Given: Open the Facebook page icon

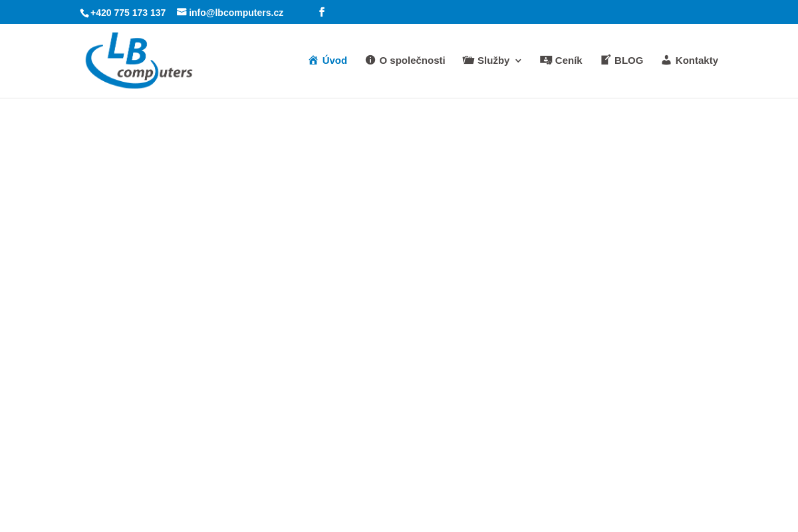Looking at the screenshot, I should tap(322, 12).
